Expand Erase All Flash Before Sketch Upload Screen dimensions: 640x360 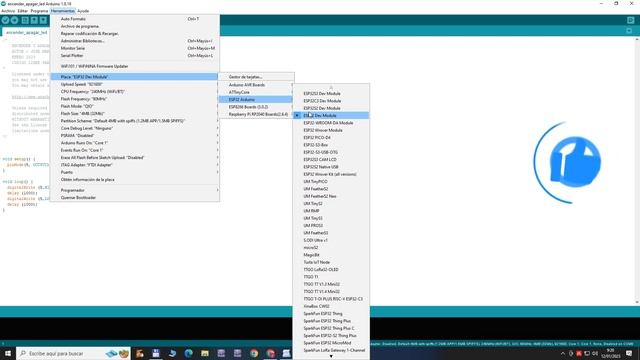[135, 158]
